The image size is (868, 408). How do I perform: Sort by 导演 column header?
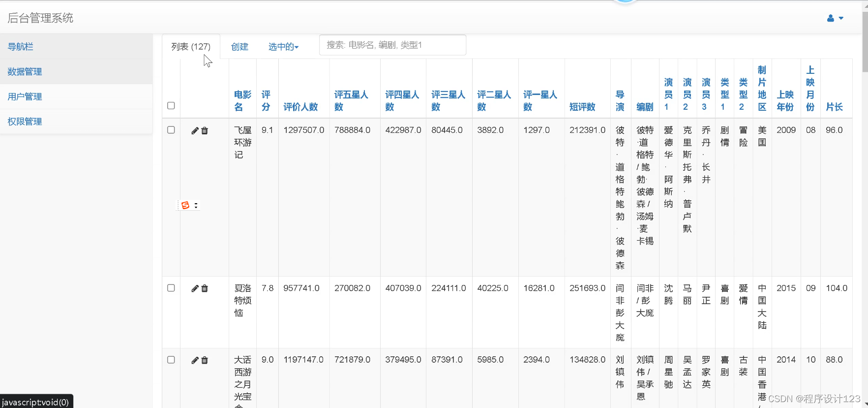pos(620,101)
